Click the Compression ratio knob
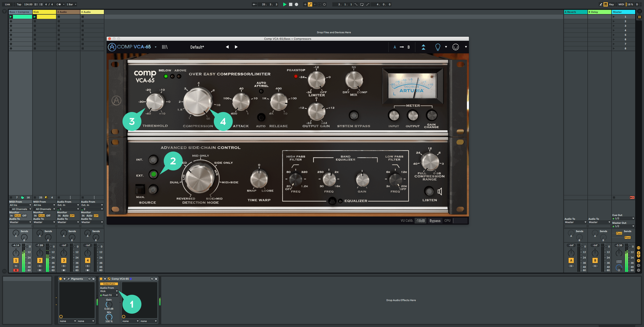This screenshot has width=644, height=327. point(198,102)
